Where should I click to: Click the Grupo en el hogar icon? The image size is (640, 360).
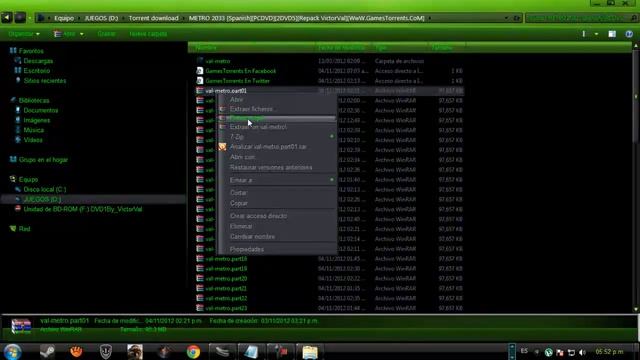point(13,160)
